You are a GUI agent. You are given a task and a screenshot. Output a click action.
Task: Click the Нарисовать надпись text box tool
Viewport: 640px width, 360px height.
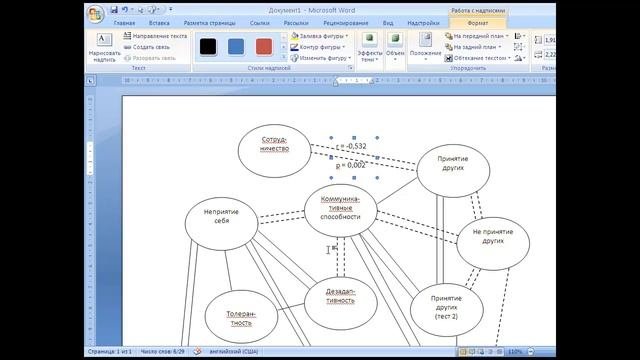(x=104, y=48)
